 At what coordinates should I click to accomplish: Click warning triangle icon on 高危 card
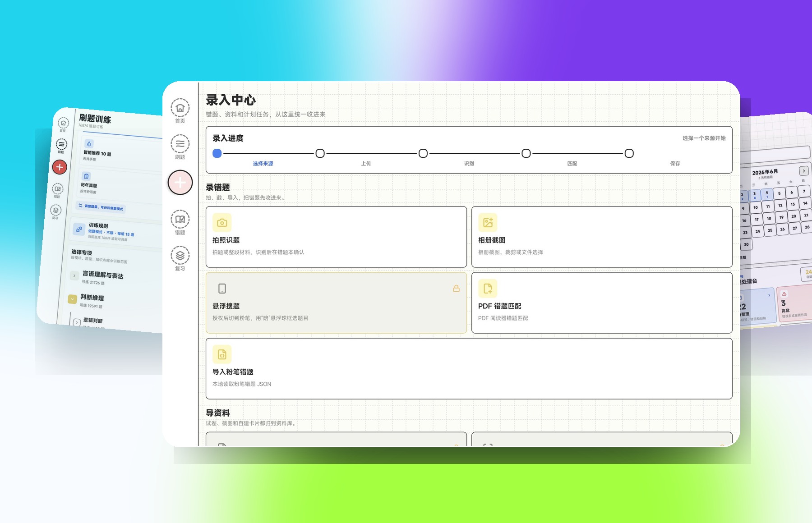(x=784, y=294)
